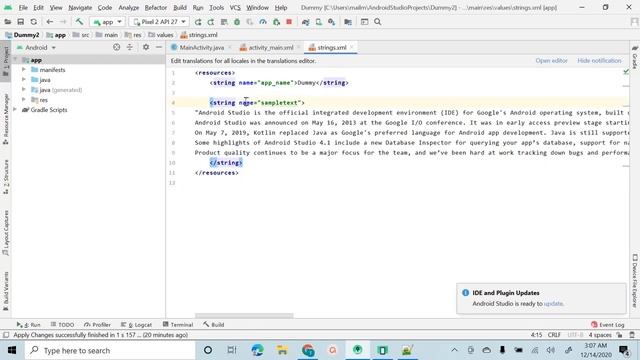Open Task View on the taskbar
640x360 pixels.
coord(232,350)
